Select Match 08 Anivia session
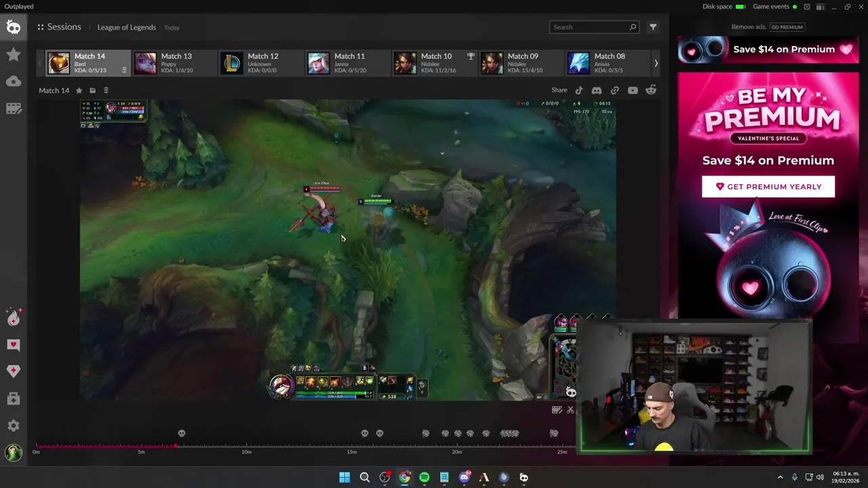Screen dimensions: 868x488 [608, 63]
